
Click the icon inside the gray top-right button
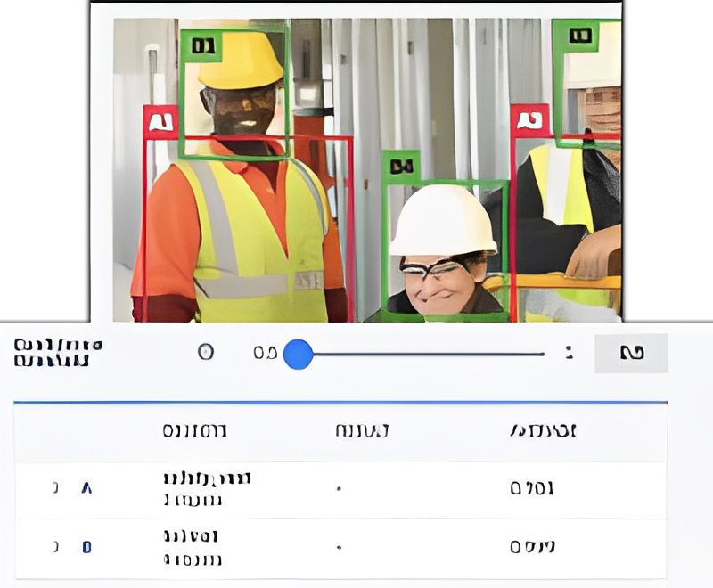(631, 352)
